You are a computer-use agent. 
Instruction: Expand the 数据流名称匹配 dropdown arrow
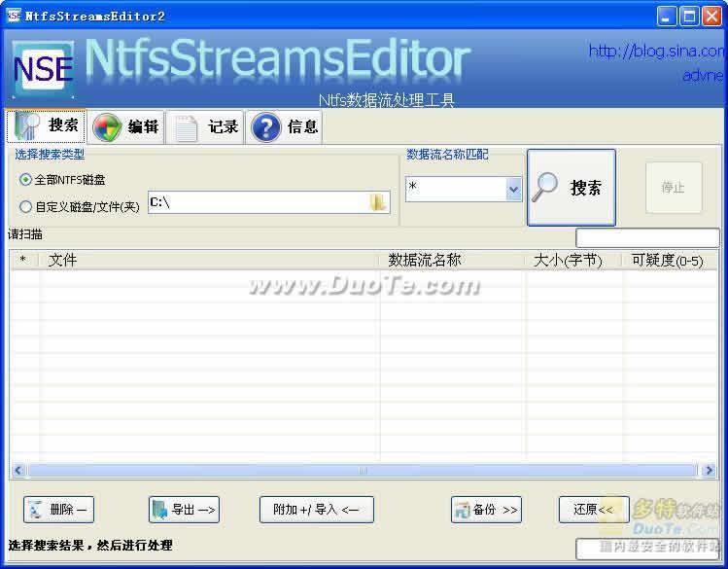pos(513,189)
